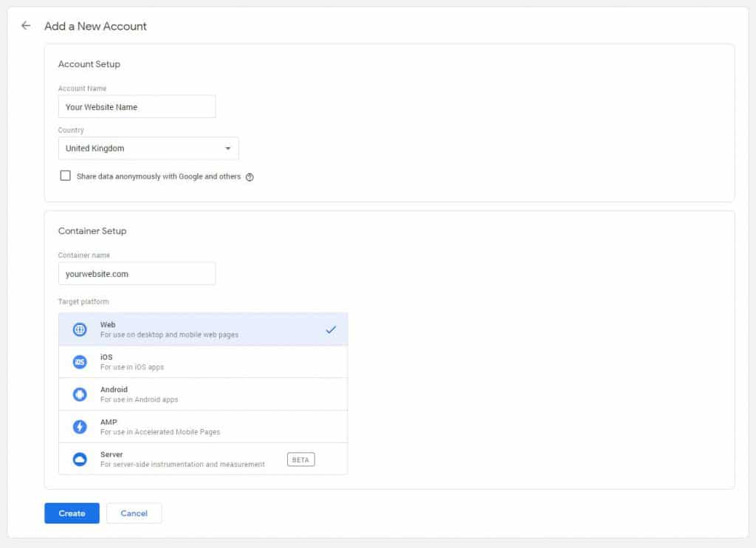Select the Server target platform option

pyautogui.click(x=203, y=459)
